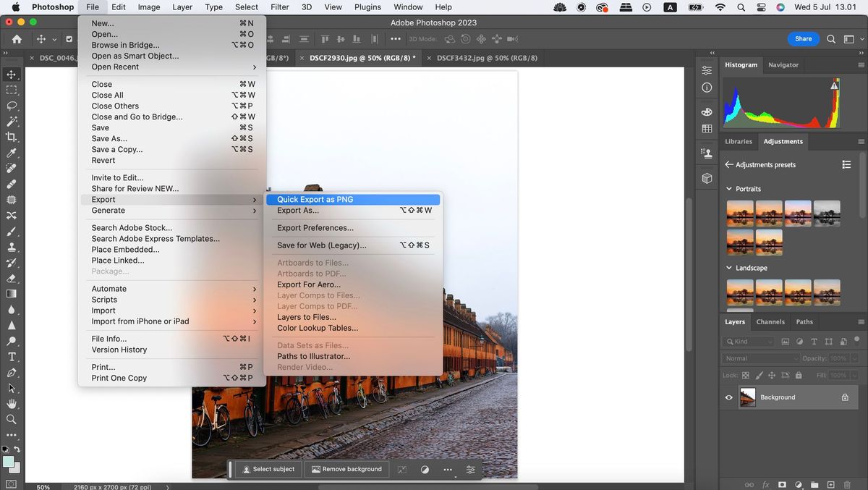The image size is (868, 490).
Task: Choose Export As... in submenu
Action: (x=353, y=211)
